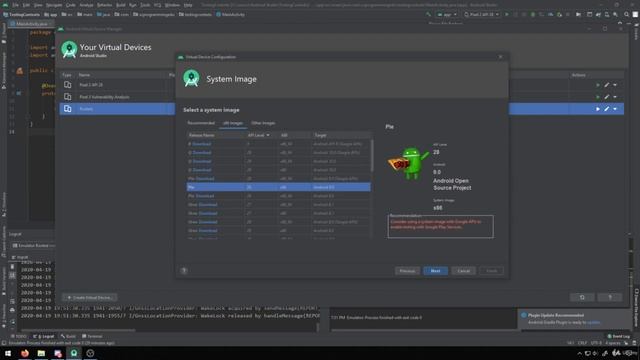Viewport: 640px width, 360px height.
Task: Click Create Virtual Device in AVD Manager
Action: [x=89, y=298]
